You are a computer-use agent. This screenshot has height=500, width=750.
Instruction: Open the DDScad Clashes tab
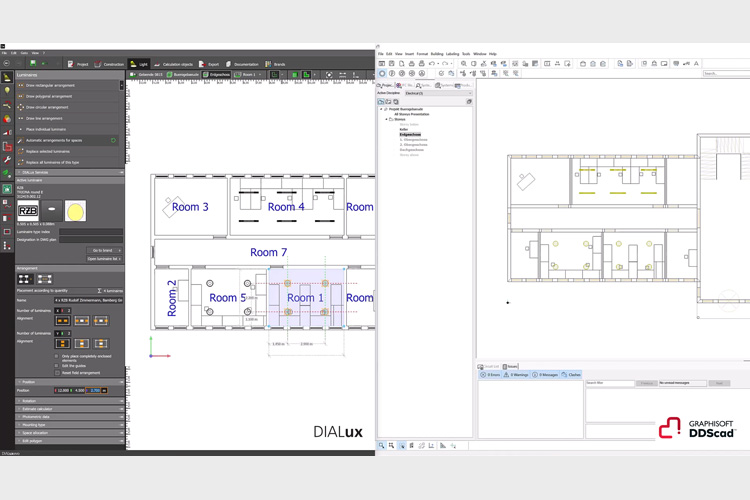(x=571, y=375)
